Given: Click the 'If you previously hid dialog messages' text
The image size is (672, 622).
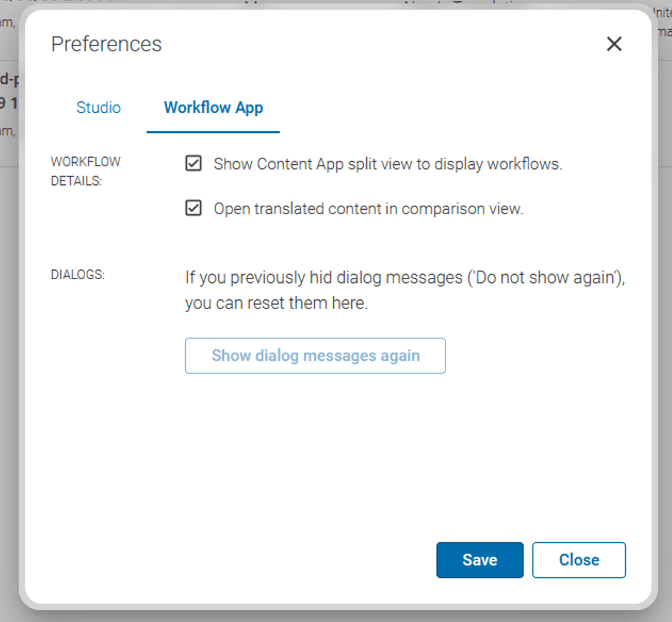Looking at the screenshot, I should tap(323, 278).
